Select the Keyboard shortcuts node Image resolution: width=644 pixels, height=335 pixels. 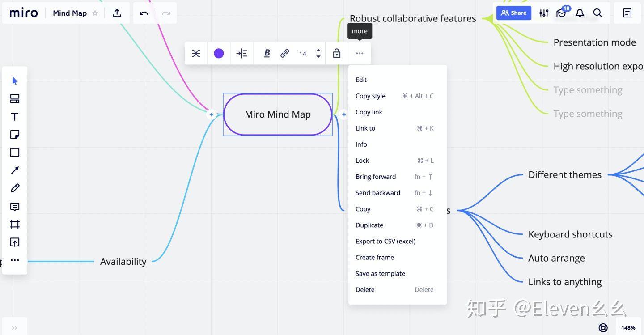coord(570,234)
